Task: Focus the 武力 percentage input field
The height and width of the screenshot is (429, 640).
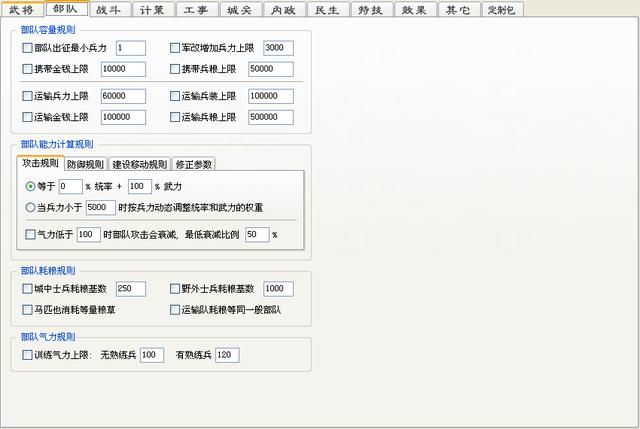Action: point(140,187)
